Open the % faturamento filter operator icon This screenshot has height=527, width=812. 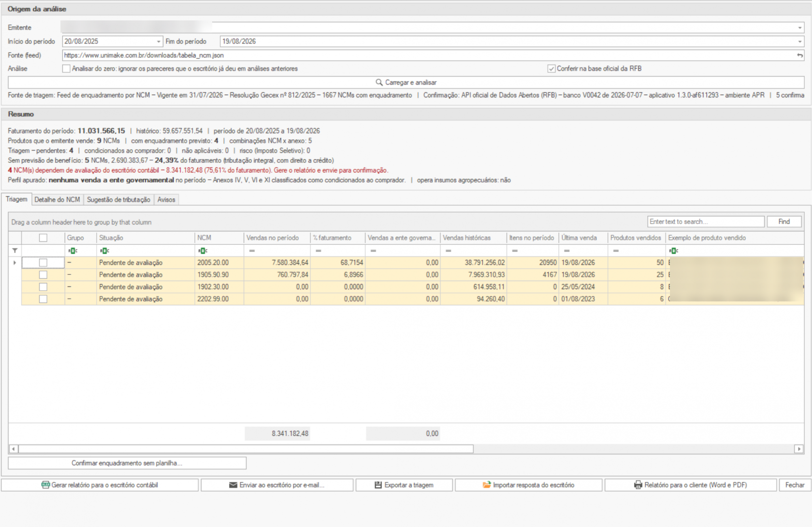pyautogui.click(x=318, y=251)
